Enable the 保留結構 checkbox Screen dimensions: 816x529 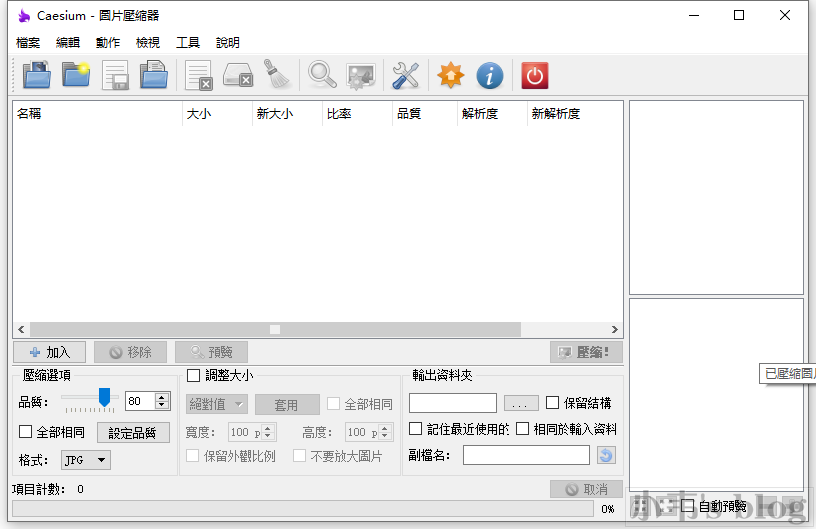[553, 403]
